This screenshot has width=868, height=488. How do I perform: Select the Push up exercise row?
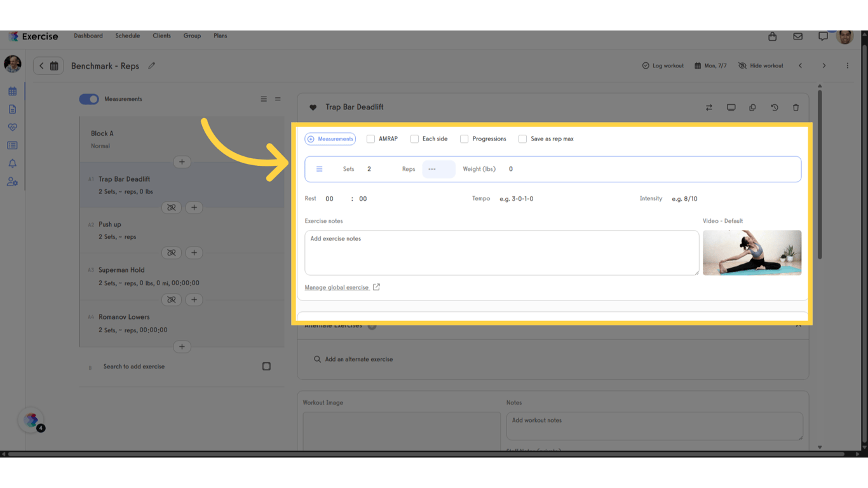[182, 231]
